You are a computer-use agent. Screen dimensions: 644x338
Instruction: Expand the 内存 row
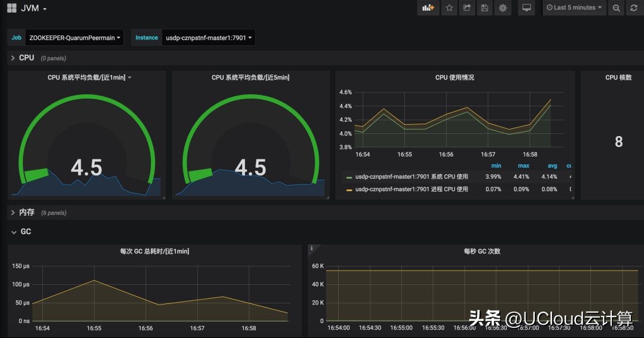pyautogui.click(x=23, y=212)
